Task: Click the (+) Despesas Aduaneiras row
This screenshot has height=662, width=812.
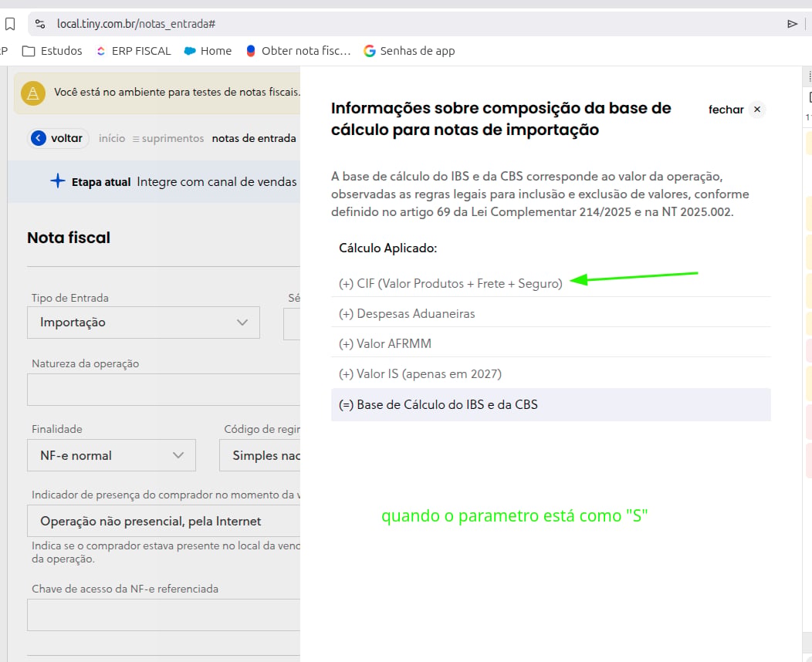Action: pyautogui.click(x=550, y=314)
